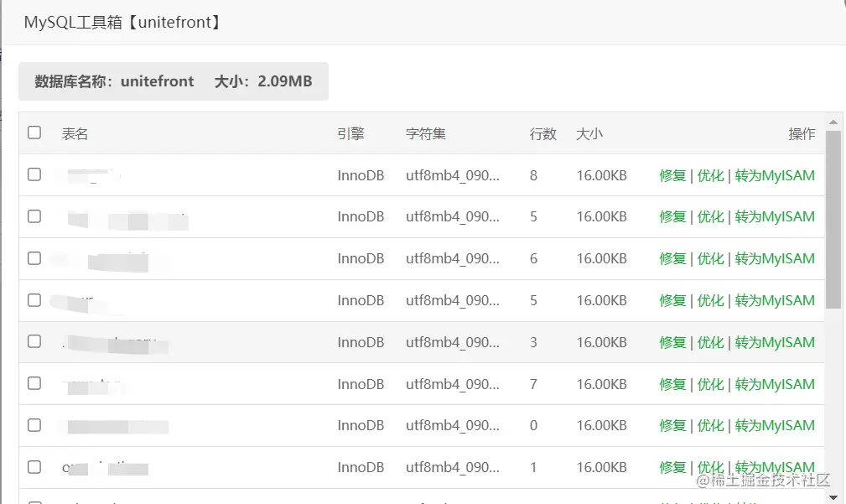846x504 pixels.
Task: Click the InnoDB cell of the 8-row table
Action: (x=361, y=175)
